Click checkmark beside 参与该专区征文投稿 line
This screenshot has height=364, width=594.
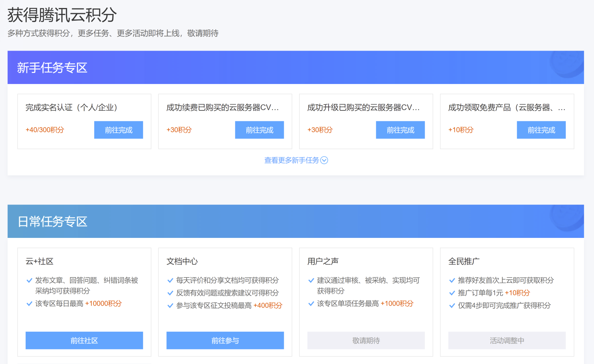[170, 305]
